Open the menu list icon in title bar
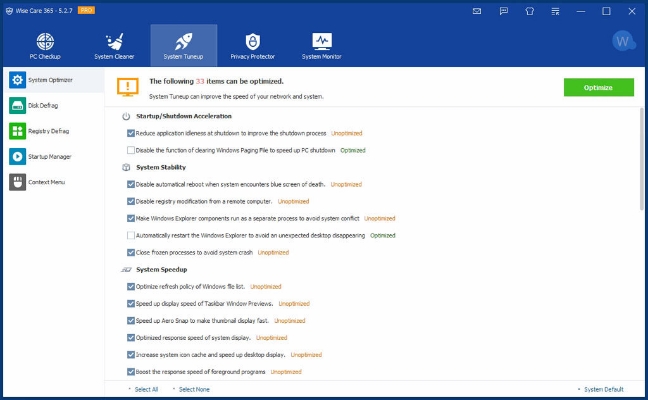Screen dimensions: 648x400 pos(555,11)
